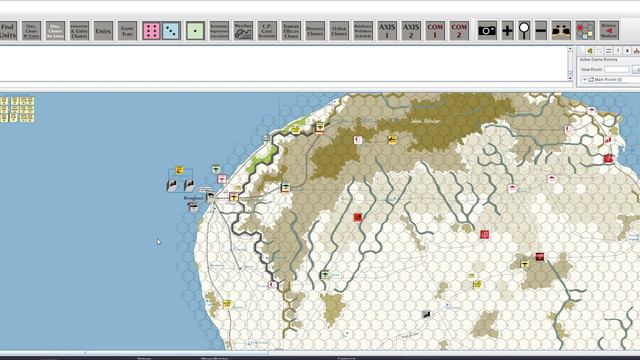Open the COM 2 window

(x=459, y=31)
